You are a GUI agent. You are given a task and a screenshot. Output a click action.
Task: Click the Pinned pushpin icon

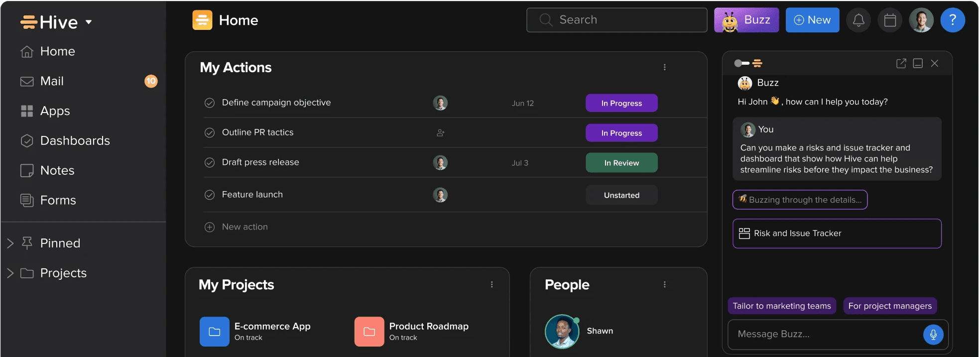(27, 243)
